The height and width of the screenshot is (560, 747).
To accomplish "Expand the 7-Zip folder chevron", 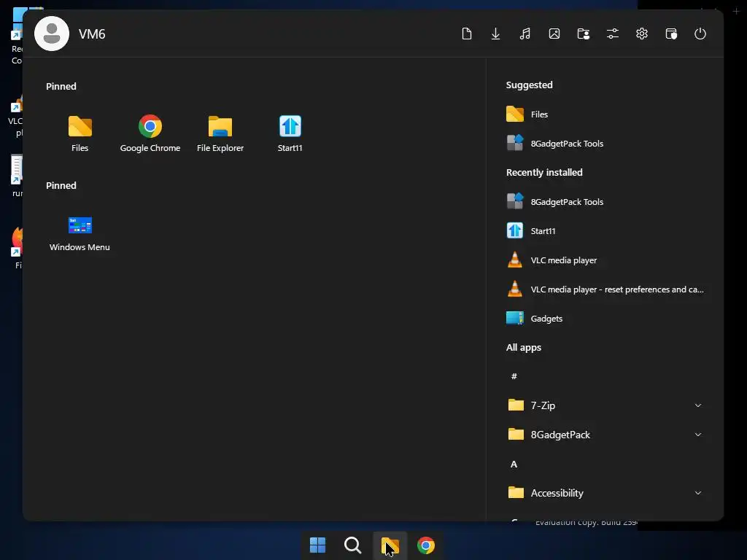I will pos(698,405).
